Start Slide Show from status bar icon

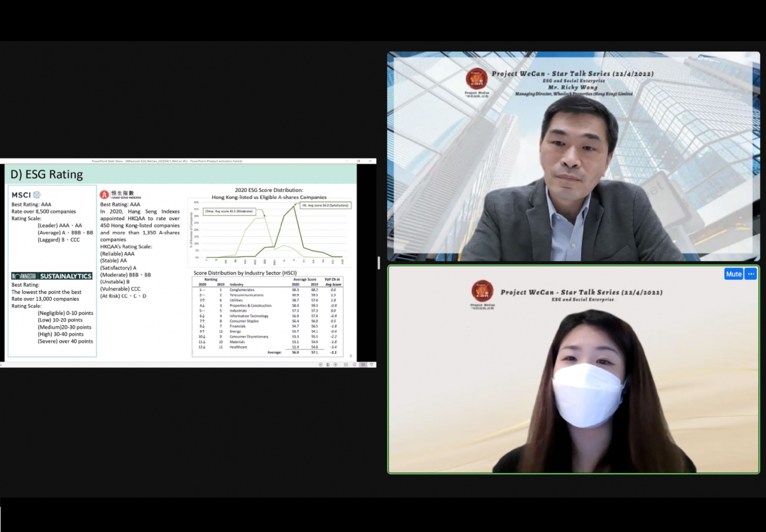[371, 364]
